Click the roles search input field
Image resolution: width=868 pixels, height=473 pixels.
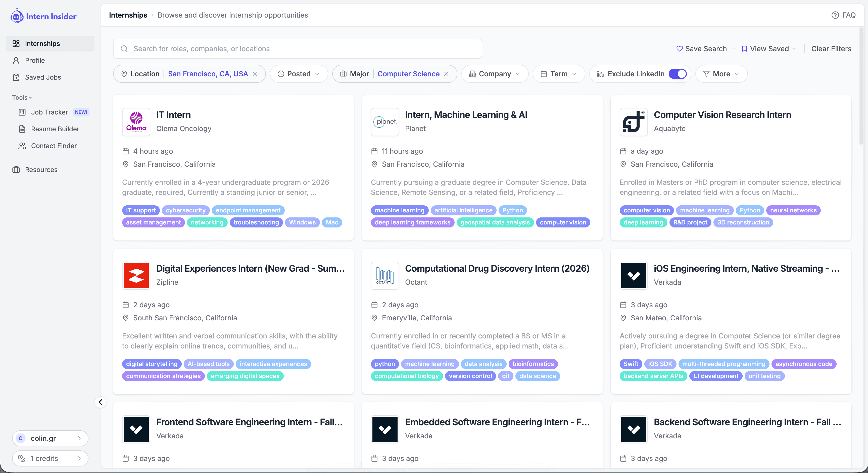click(x=297, y=49)
